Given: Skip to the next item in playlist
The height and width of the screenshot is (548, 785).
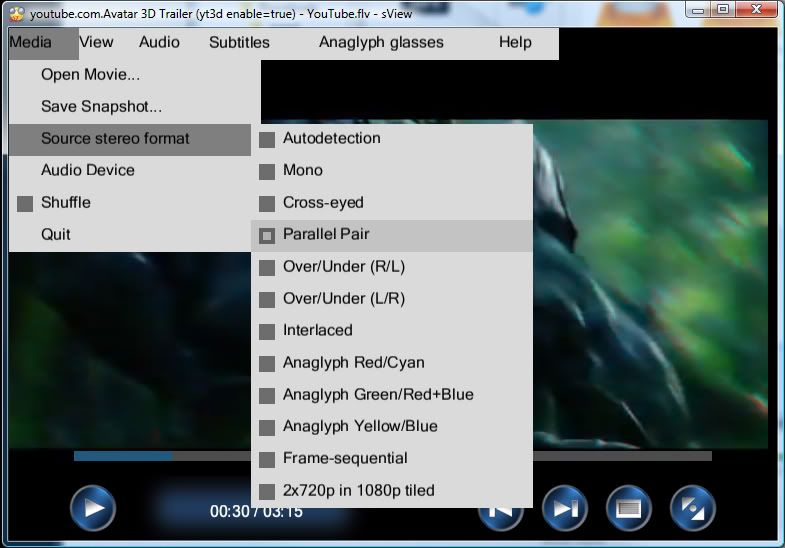Looking at the screenshot, I should tap(565, 508).
